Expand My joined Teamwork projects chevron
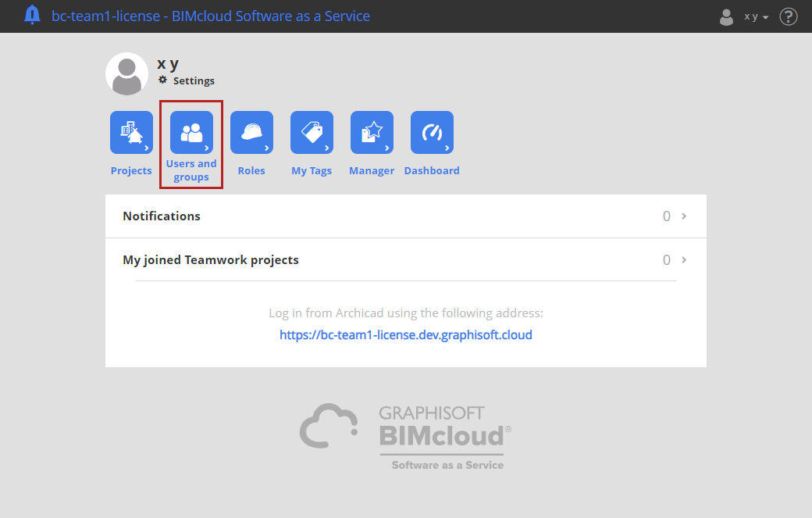This screenshot has height=518, width=812. (x=684, y=259)
